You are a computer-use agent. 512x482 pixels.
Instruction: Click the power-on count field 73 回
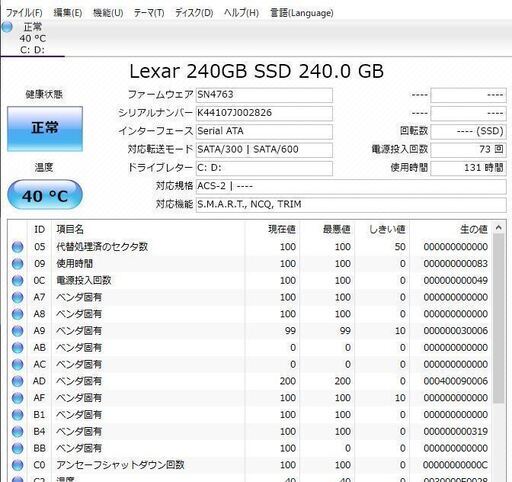[468, 150]
